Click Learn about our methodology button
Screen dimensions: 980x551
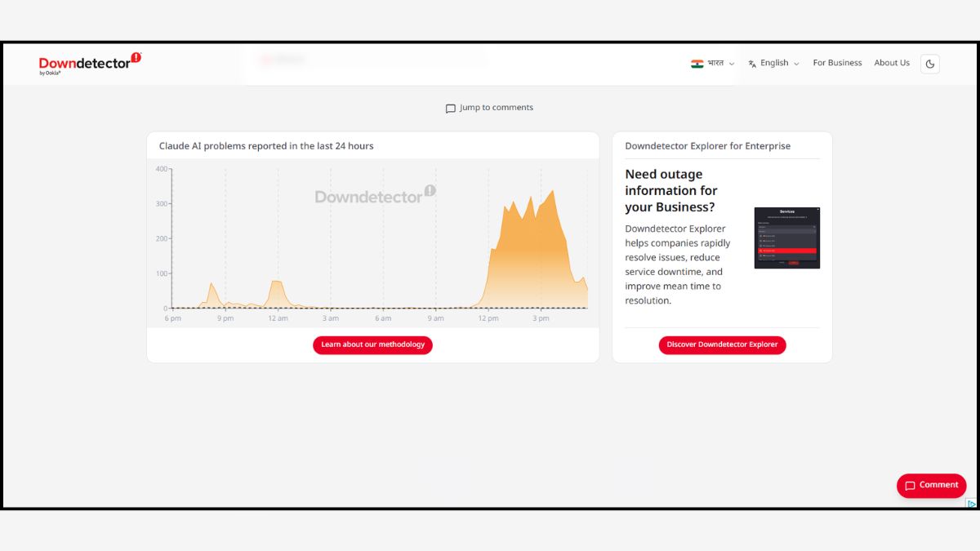click(372, 344)
